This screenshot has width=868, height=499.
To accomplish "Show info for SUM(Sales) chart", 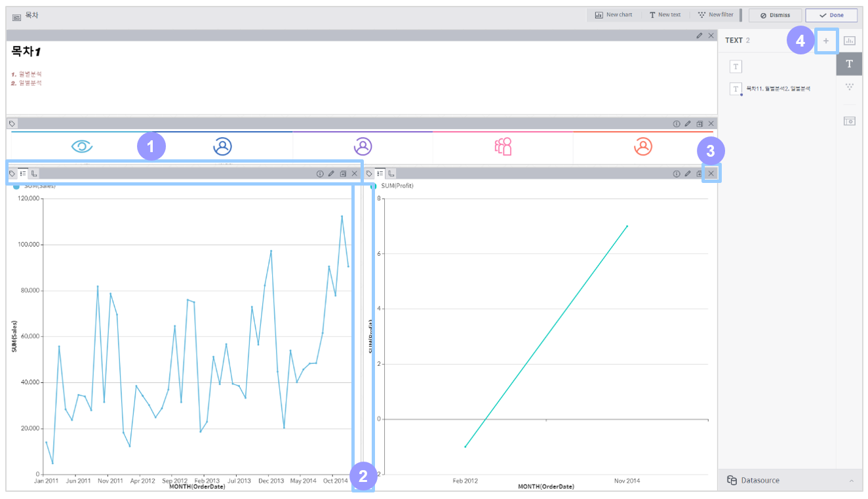I will [320, 174].
